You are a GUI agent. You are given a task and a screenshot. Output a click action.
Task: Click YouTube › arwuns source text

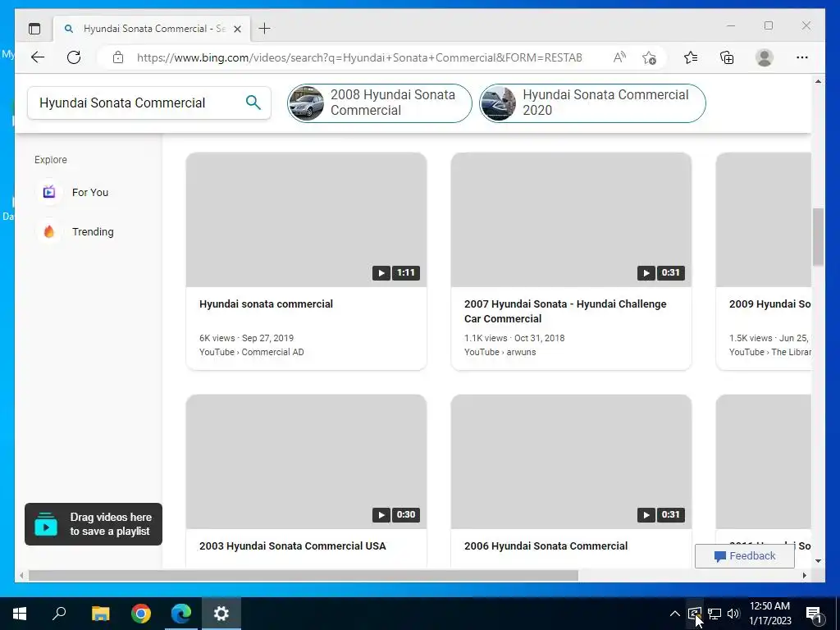point(500,352)
